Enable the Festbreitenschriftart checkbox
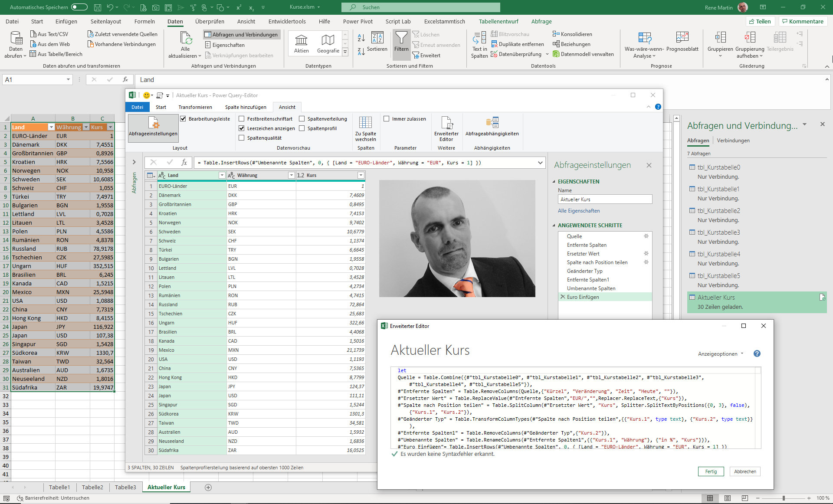 click(x=242, y=118)
